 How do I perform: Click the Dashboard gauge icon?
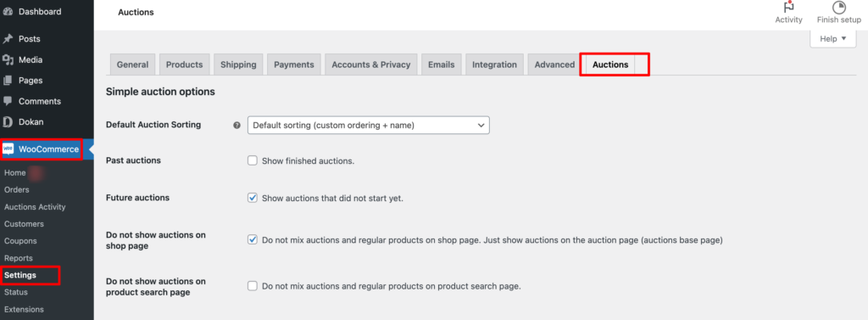point(8,12)
